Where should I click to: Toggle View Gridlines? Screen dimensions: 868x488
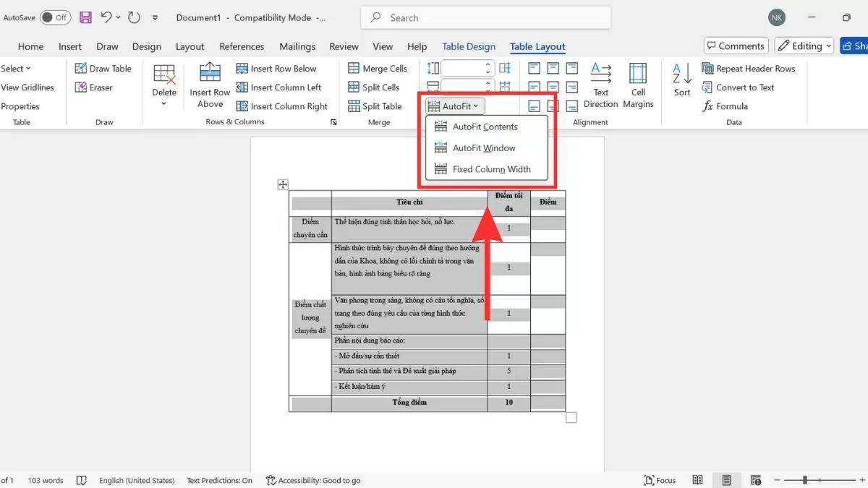pyautogui.click(x=27, y=87)
